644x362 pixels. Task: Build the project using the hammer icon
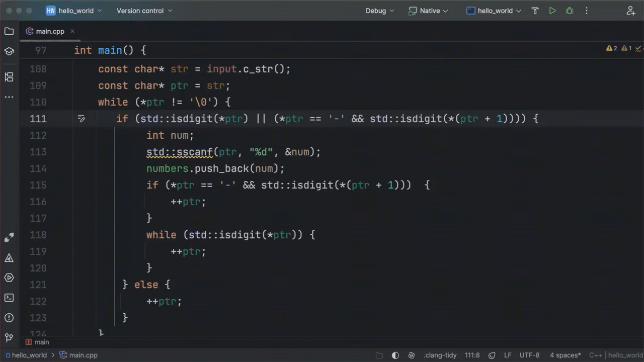(x=535, y=11)
